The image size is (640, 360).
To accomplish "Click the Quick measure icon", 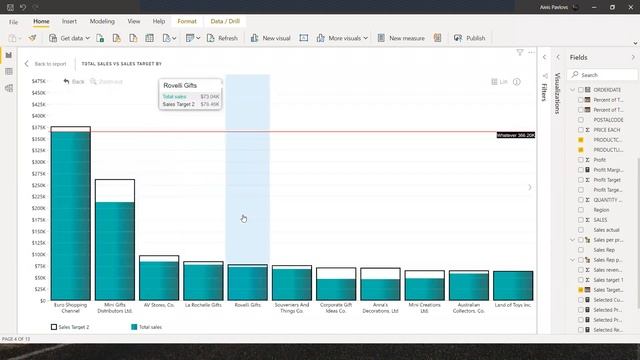I will (x=438, y=38).
